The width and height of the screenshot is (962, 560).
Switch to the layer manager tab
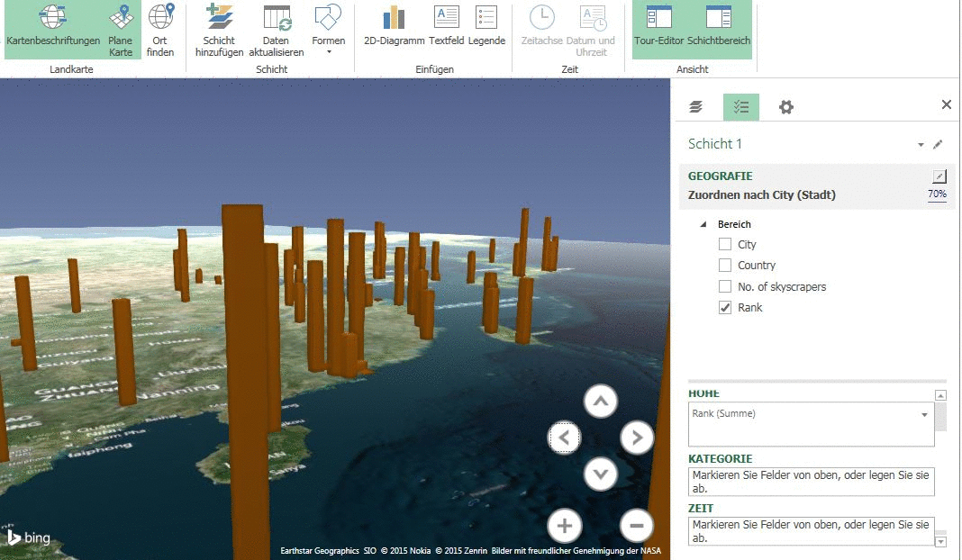tap(694, 106)
